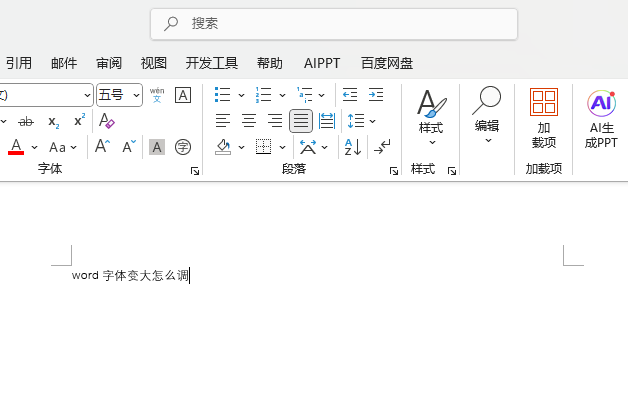Decrease font size with shrink button

pyautogui.click(x=129, y=147)
